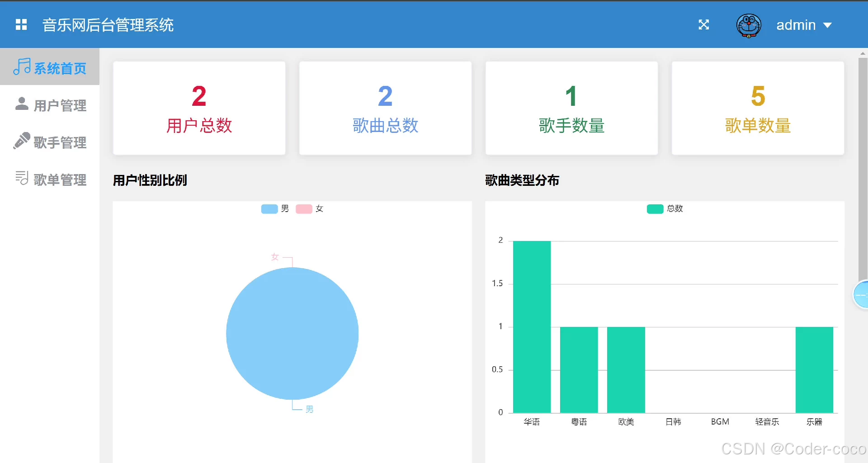Toggle the 总数 legend green swatch

click(x=655, y=209)
